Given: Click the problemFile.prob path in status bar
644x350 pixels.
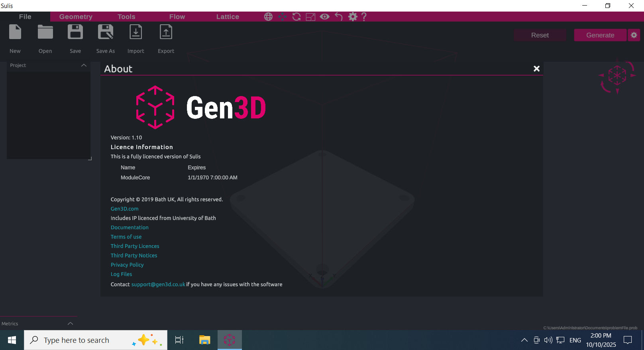Looking at the screenshot, I should click(590, 328).
